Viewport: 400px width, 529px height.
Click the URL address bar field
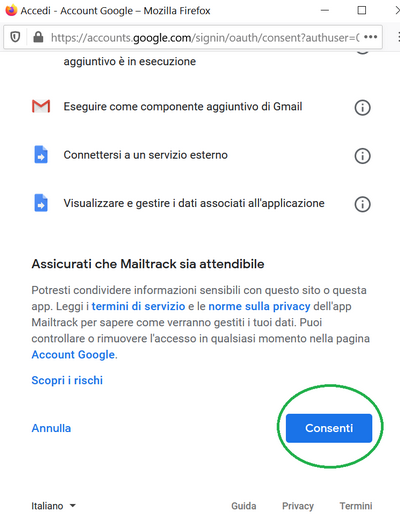point(205,37)
